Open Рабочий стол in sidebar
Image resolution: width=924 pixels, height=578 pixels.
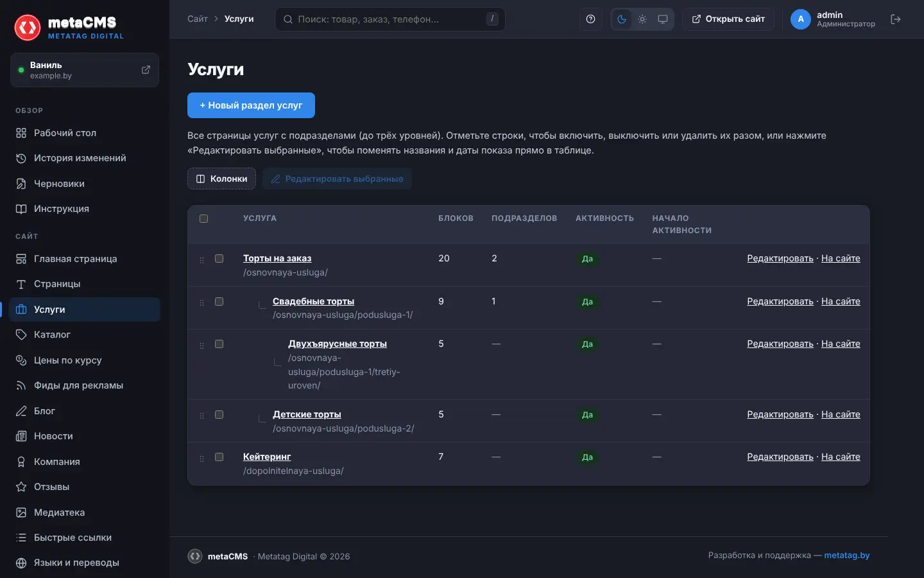(x=84, y=133)
